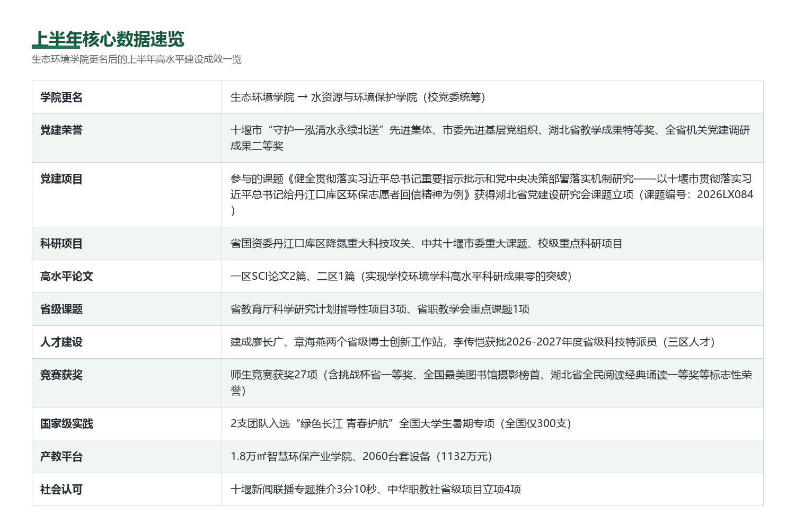Select the 省级课题 row label
This screenshot has height=532, width=795.
pos(61,309)
